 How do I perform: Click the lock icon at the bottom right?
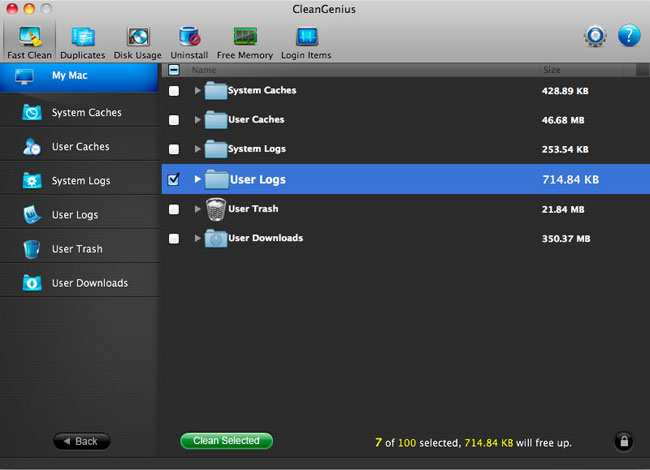pos(624,441)
